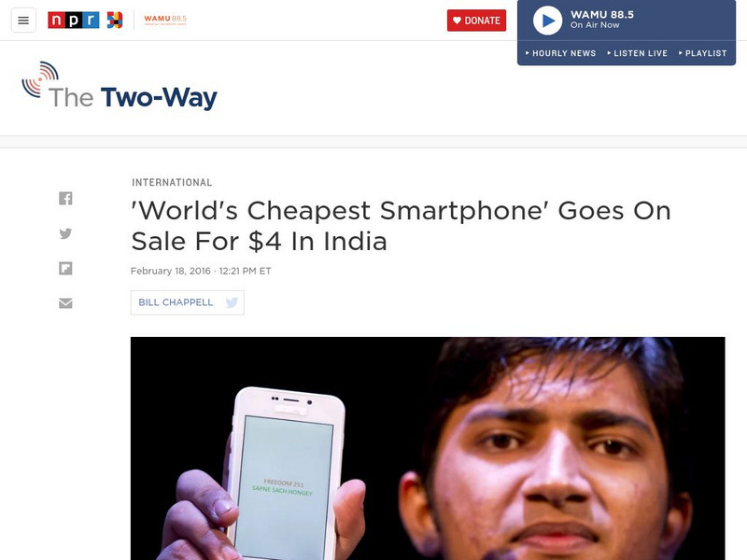This screenshot has width=747, height=560.
Task: Play WAMU 88.5 live stream
Action: pyautogui.click(x=547, y=21)
